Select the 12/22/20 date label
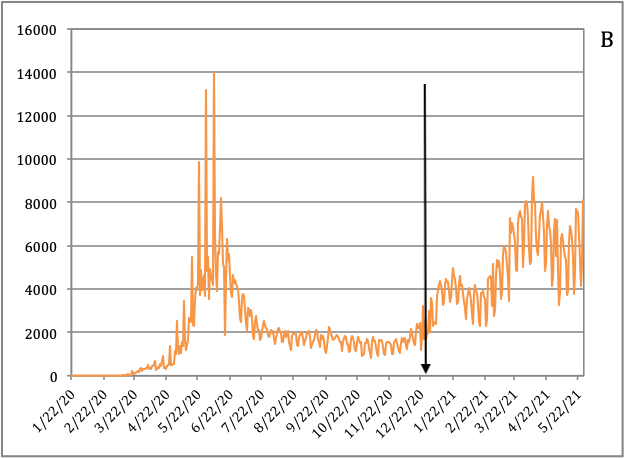The width and height of the screenshot is (624, 458). pyautogui.click(x=400, y=413)
